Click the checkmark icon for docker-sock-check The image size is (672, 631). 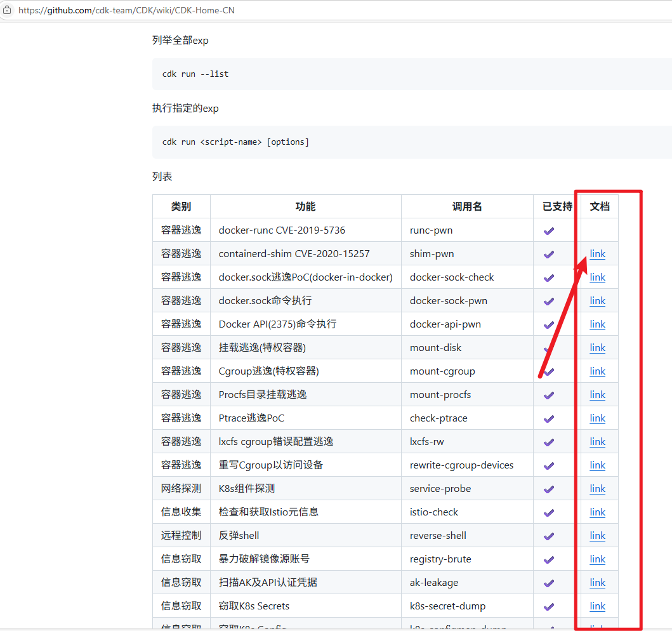[549, 277]
